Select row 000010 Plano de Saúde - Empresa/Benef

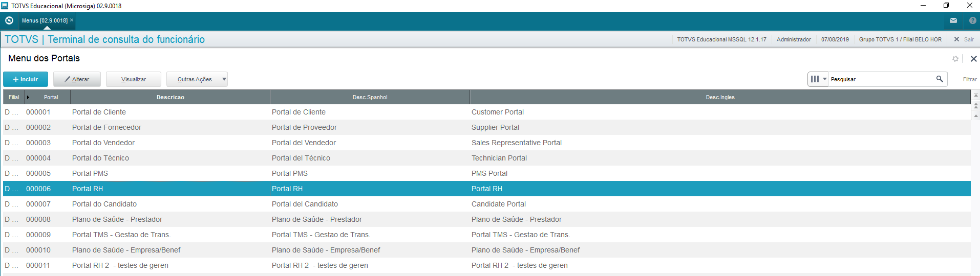487,250
